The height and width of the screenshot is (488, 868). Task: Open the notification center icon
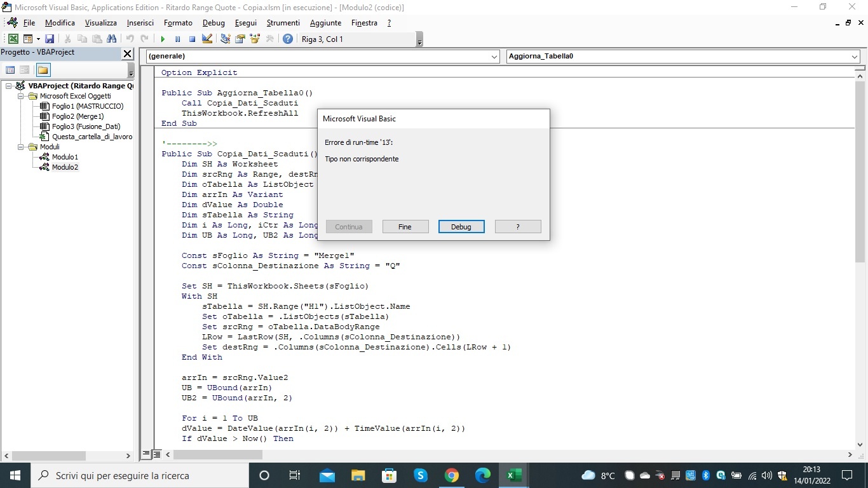coord(847,475)
